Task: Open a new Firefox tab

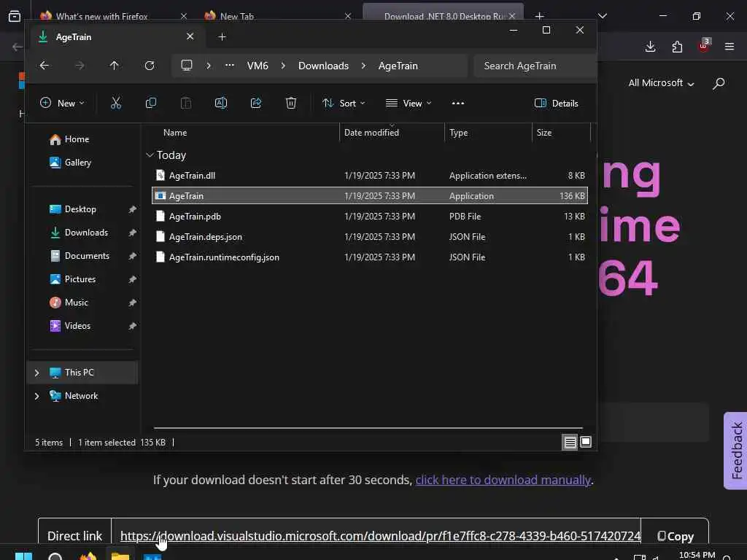Action: [x=539, y=16]
